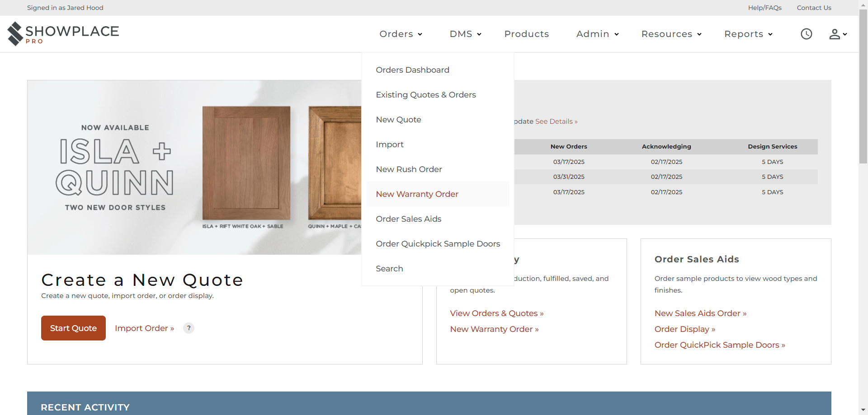Image resolution: width=868 pixels, height=415 pixels.
Task: Expand the Reports dropdown menu
Action: (749, 34)
